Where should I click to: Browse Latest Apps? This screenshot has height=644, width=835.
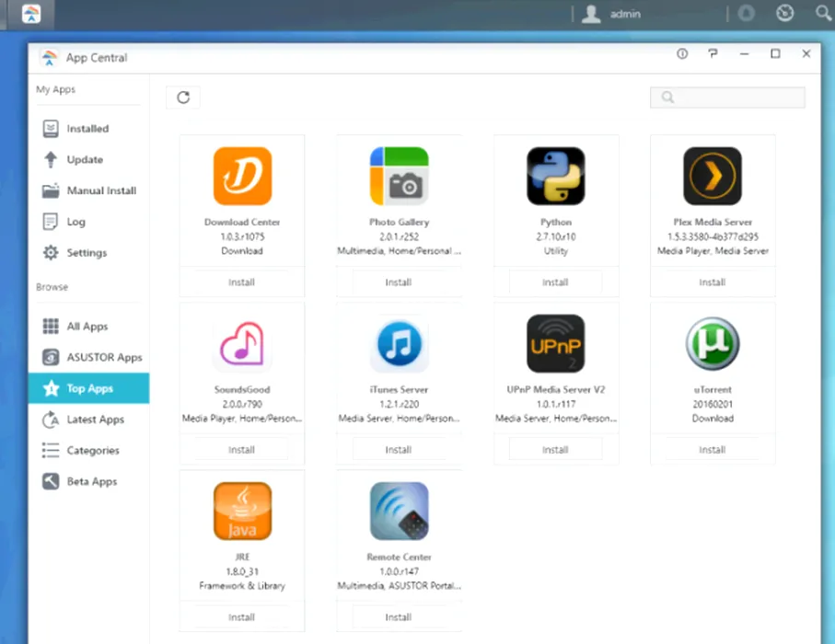pos(88,420)
